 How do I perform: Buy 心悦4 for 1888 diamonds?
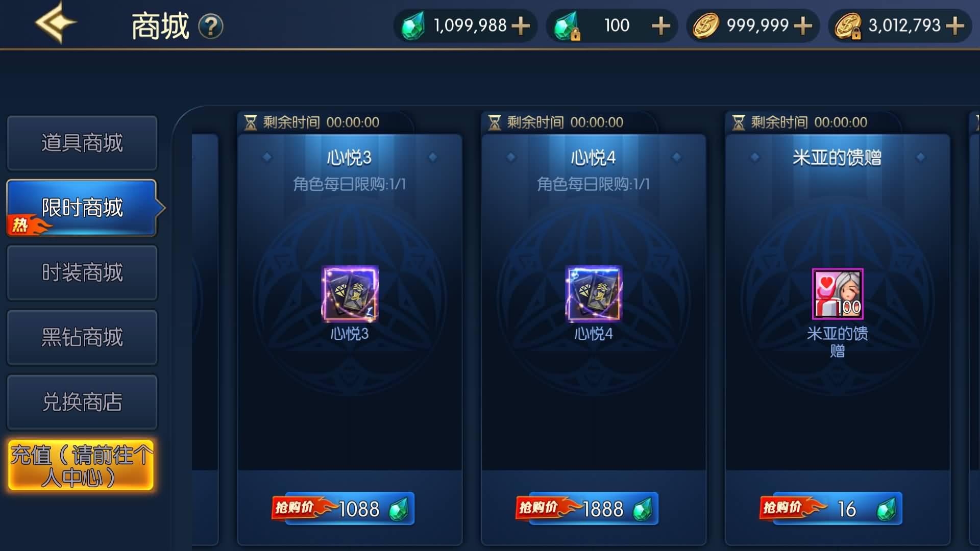pyautogui.click(x=587, y=508)
